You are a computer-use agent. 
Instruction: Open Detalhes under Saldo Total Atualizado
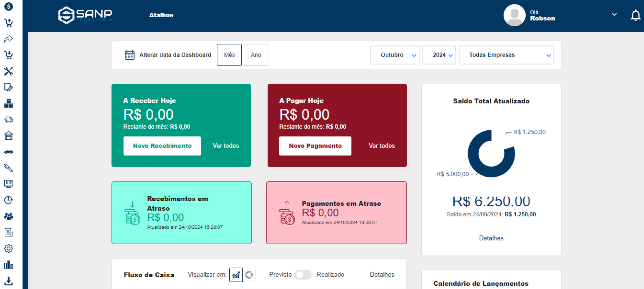click(x=491, y=238)
